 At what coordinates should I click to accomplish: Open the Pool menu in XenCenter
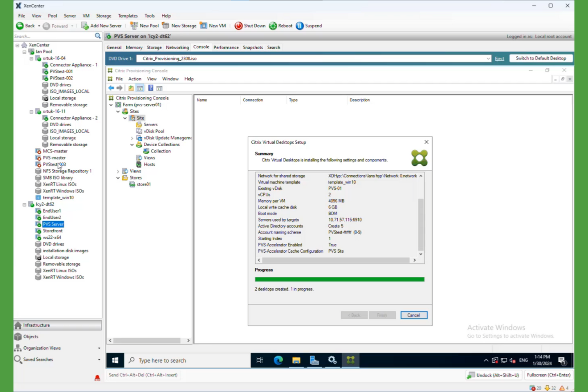coord(52,16)
